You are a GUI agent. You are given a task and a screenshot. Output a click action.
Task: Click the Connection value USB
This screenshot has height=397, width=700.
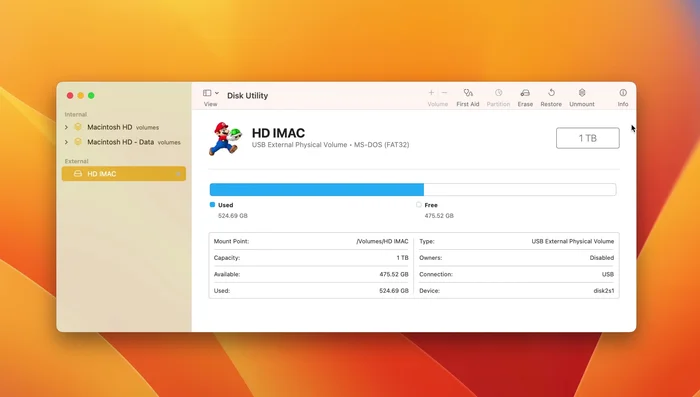pyautogui.click(x=608, y=274)
